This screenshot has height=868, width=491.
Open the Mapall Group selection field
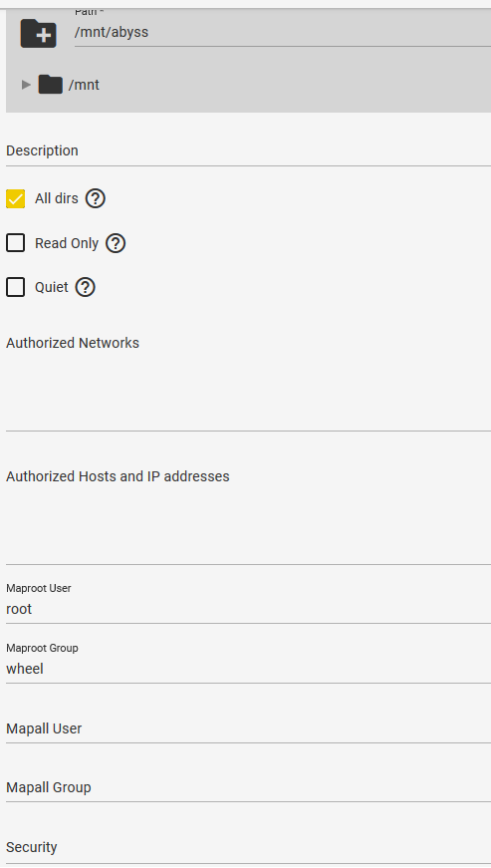tap(248, 787)
